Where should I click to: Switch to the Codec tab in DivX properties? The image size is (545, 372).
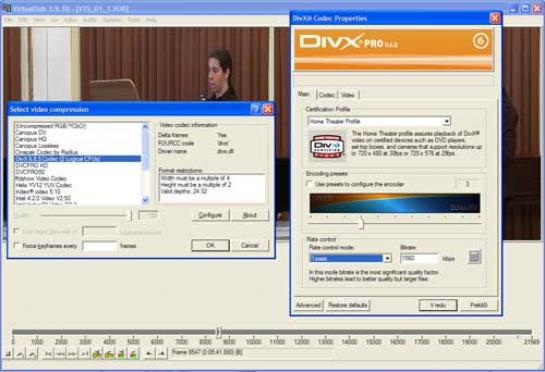click(327, 95)
